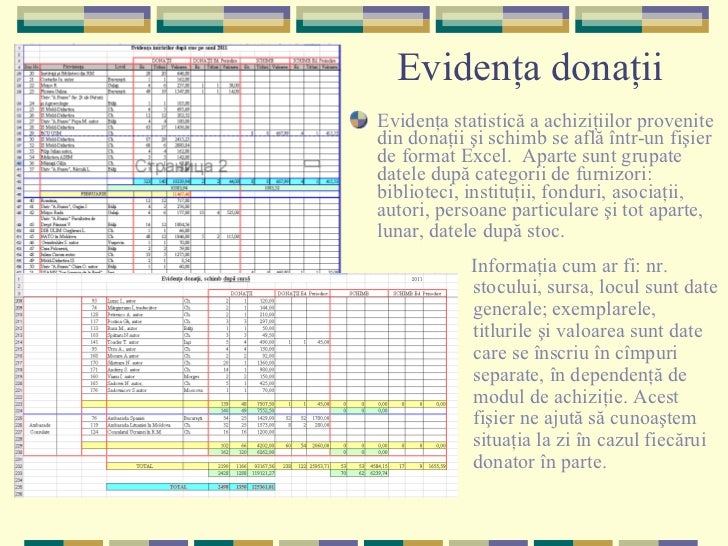Click the upper sheet title heading text
The image size is (728, 546).
pyautogui.click(x=179, y=47)
